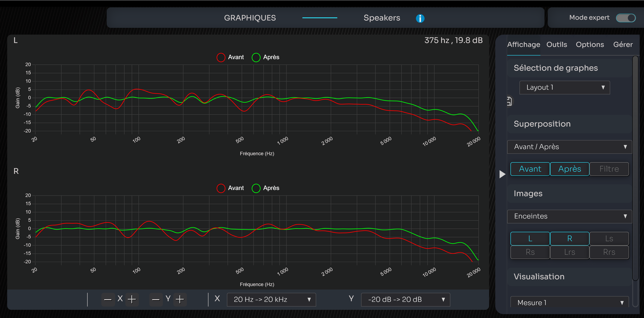
Task: Click the Filtre button
Action: pyautogui.click(x=609, y=169)
